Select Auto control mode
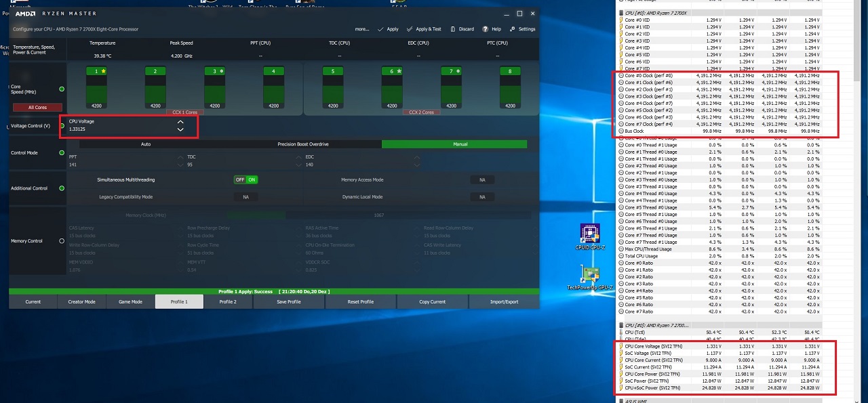868x403 pixels. tap(146, 144)
